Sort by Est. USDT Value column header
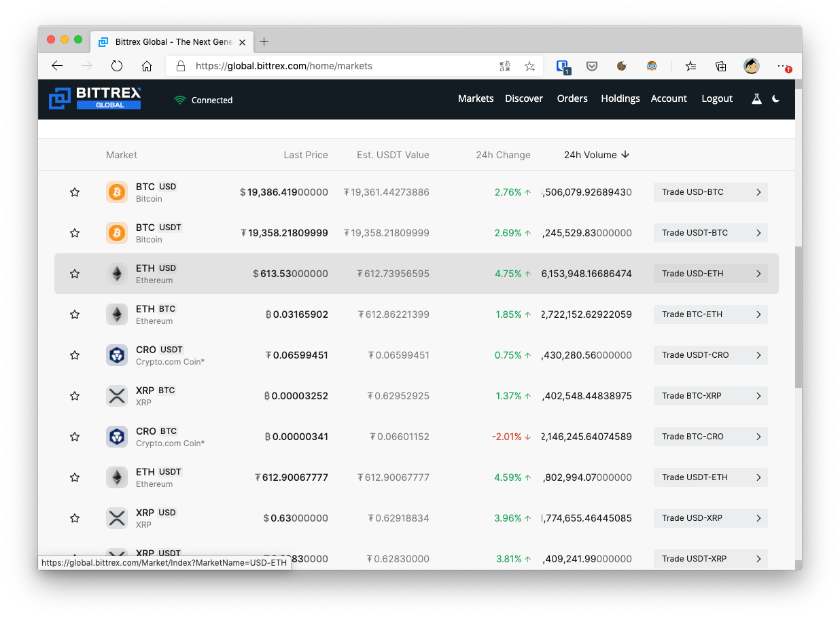This screenshot has width=840, height=620. (393, 155)
